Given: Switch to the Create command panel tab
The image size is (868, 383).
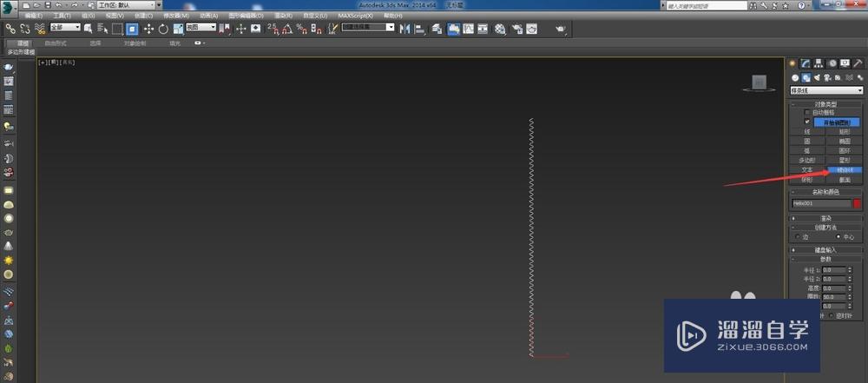Looking at the screenshot, I should pyautogui.click(x=792, y=63).
